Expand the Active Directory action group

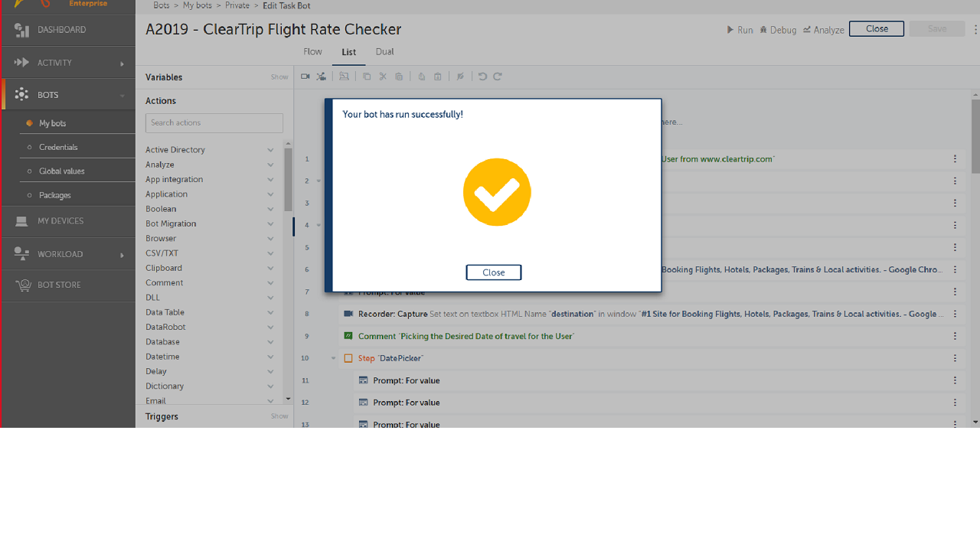[270, 150]
